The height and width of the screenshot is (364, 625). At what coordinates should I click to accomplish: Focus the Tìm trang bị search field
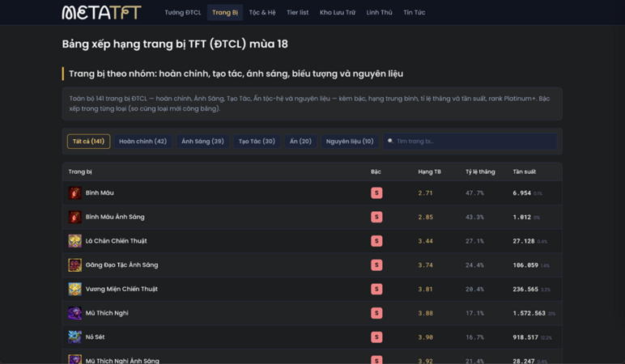(x=470, y=142)
